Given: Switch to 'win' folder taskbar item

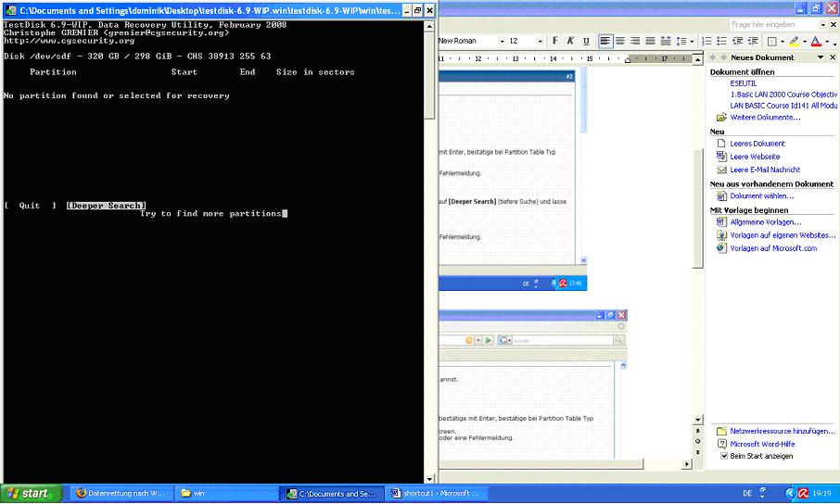Looking at the screenshot, I should coord(227,493).
